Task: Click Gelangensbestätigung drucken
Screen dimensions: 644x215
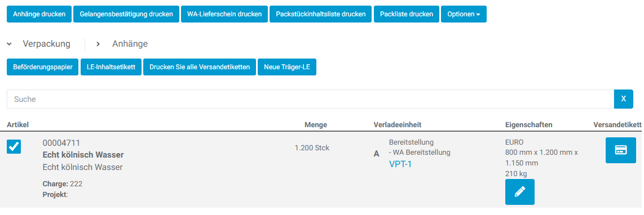Action: tap(126, 14)
